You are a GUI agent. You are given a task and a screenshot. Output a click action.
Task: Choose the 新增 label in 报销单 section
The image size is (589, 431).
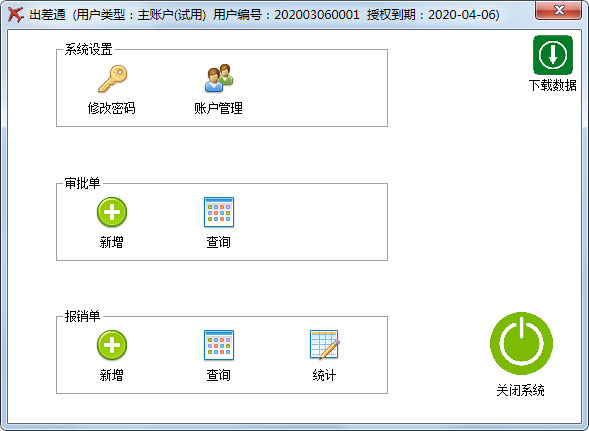[x=112, y=375]
